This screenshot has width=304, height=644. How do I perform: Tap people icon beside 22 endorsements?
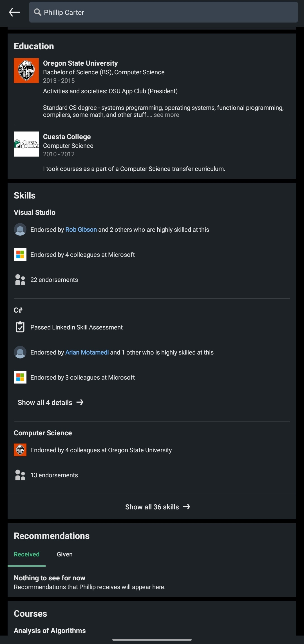click(x=20, y=280)
